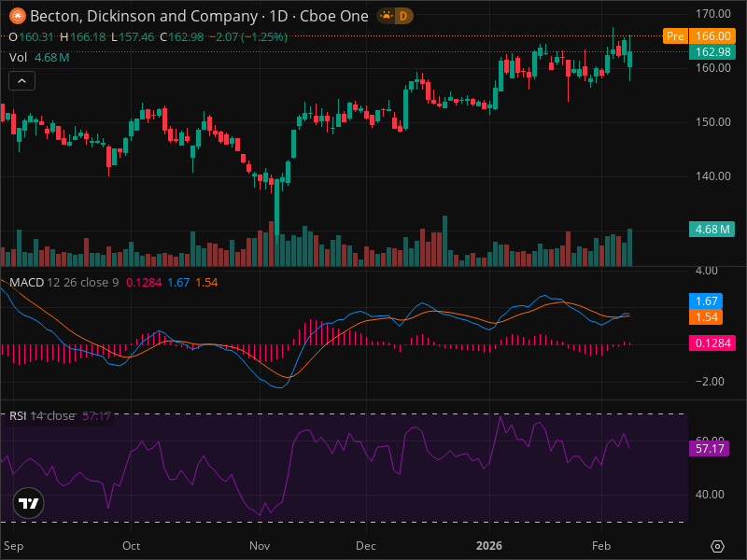The image size is (747, 560).
Task: Click the MACD histogram value 0.1284 in legend
Action: tap(144, 283)
